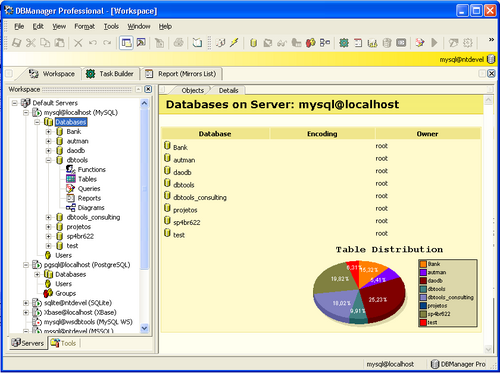The image size is (500, 373).
Task: Click the Groups icon under pgsql server
Action: (x=48, y=293)
